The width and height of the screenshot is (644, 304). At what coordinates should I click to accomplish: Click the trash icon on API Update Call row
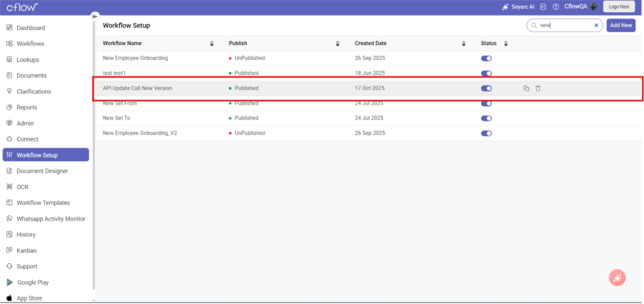(x=538, y=88)
